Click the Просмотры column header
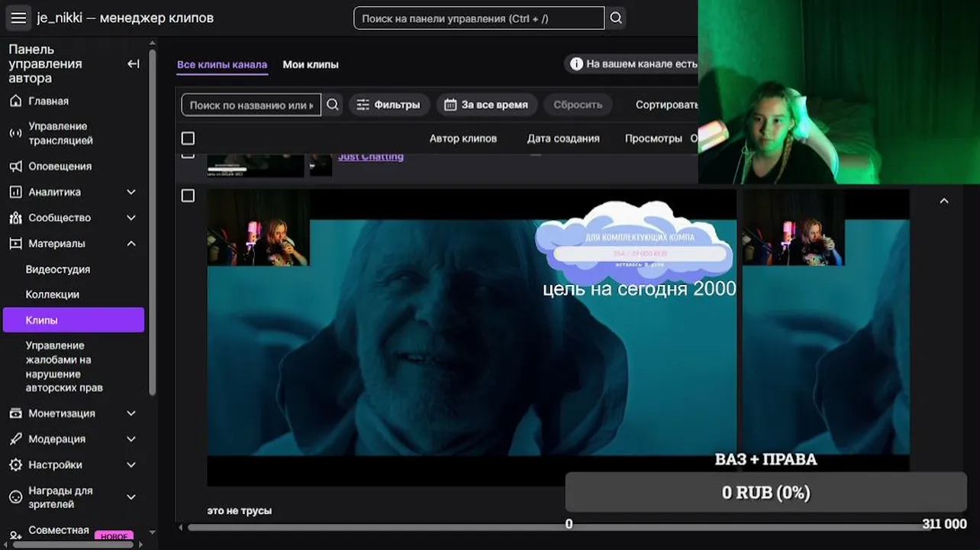980x550 pixels. coord(653,138)
